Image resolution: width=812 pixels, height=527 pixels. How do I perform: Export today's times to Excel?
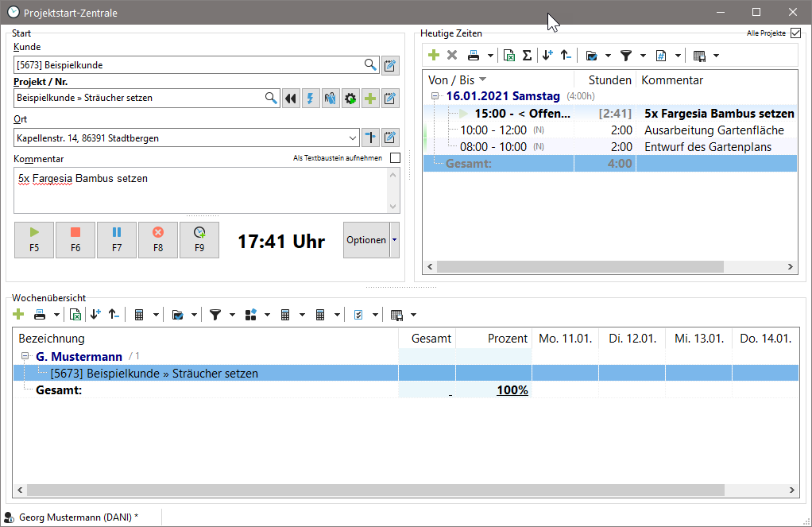509,56
